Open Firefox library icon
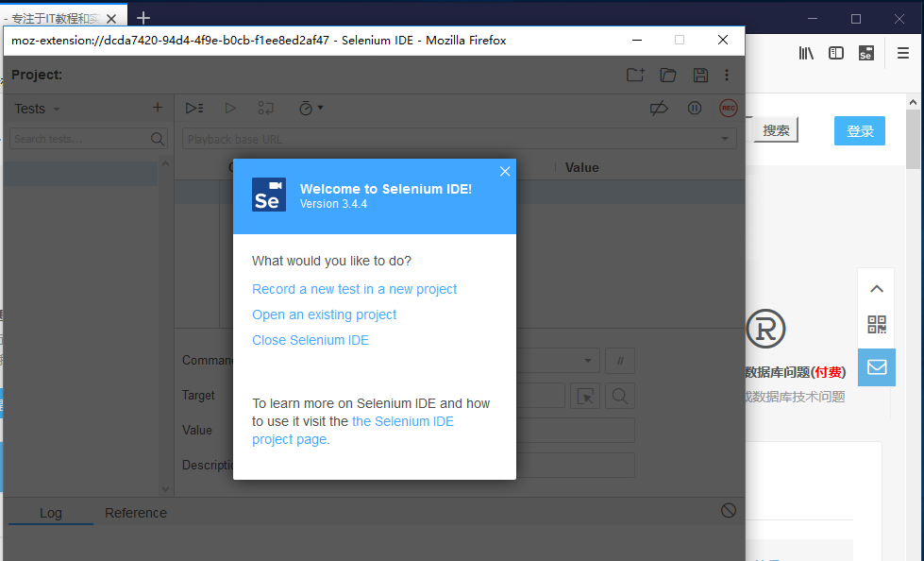Image resolution: width=924 pixels, height=561 pixels. (x=806, y=53)
